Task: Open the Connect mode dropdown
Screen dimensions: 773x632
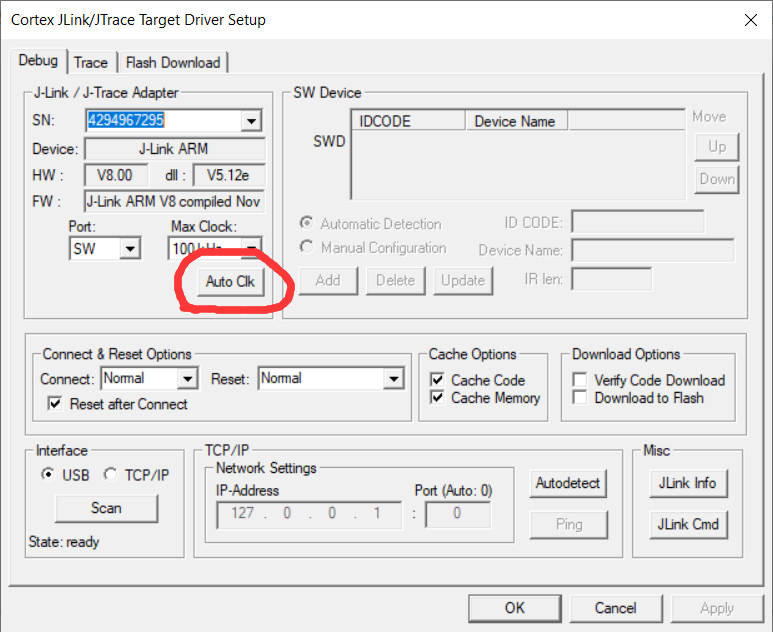Action: (188, 379)
